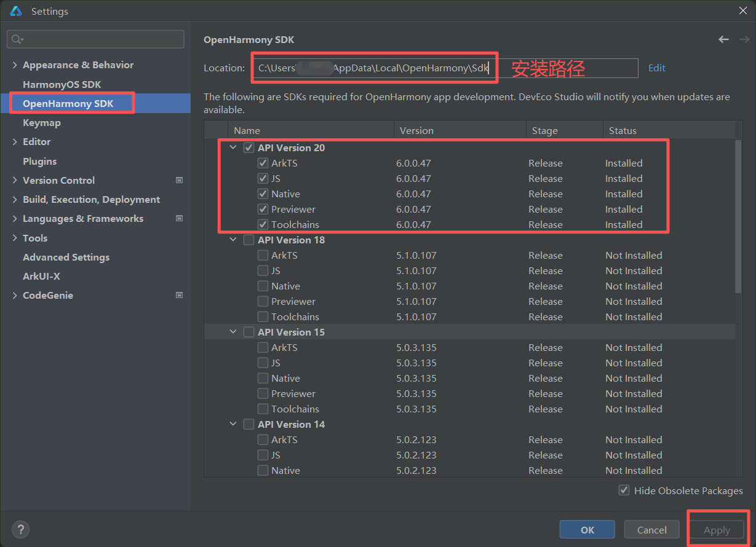Click the Apply button
This screenshot has width=756, height=547.
717,530
